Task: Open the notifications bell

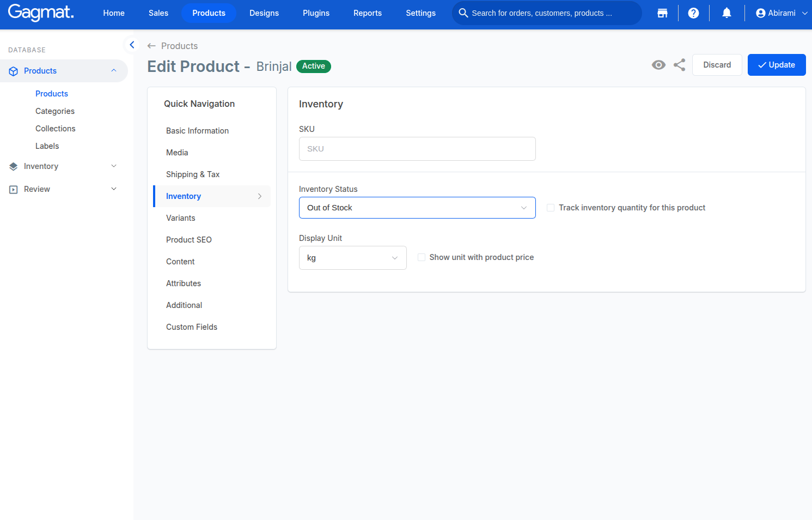Action: (726, 13)
